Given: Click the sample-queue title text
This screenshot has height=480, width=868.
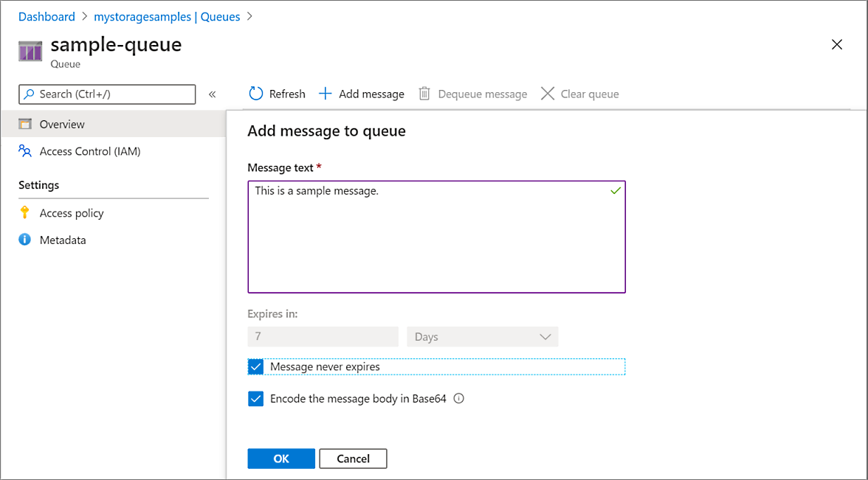Looking at the screenshot, I should coord(116,44).
